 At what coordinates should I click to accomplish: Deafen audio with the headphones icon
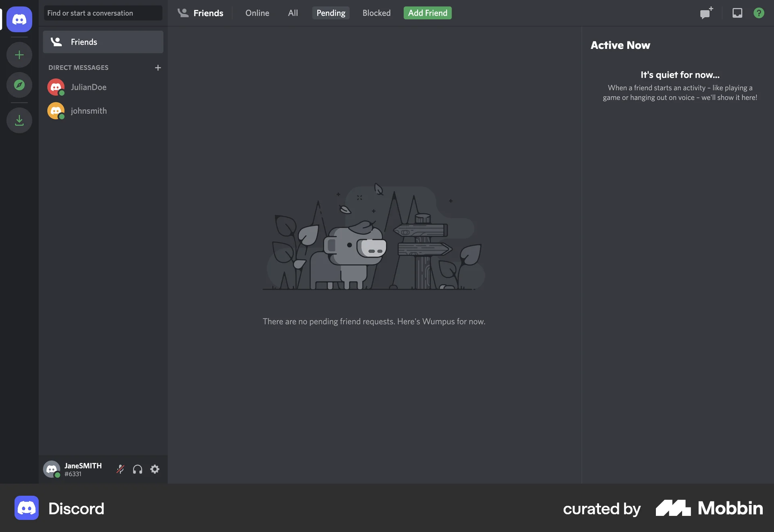[x=137, y=469]
